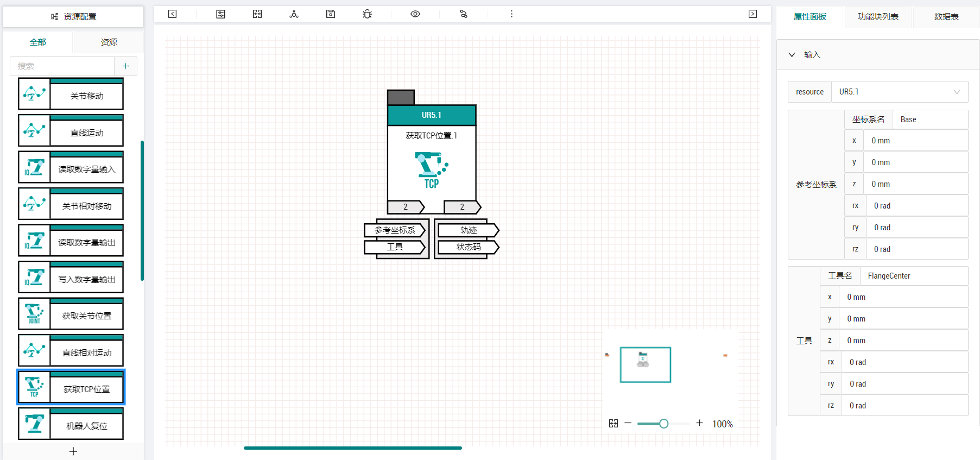Select the 直线相对运动 block icon
The height and width of the screenshot is (460, 980).
pyautogui.click(x=34, y=350)
